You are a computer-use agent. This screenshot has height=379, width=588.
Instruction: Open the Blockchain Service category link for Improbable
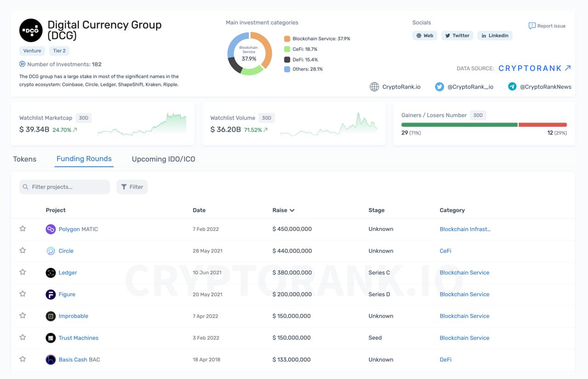[464, 316]
